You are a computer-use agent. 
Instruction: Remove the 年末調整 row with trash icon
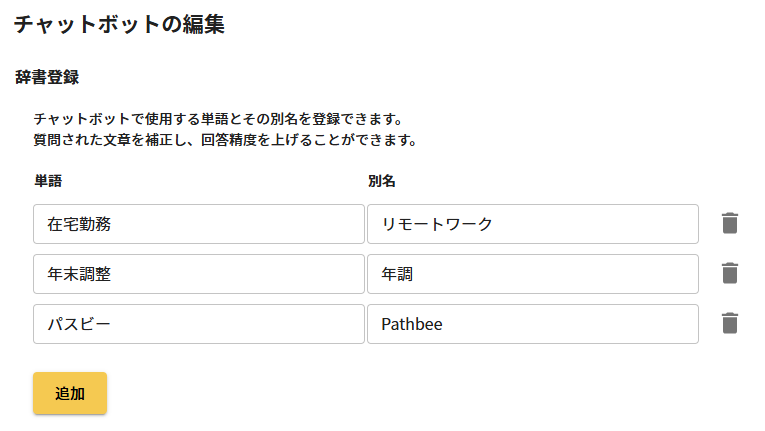730,273
